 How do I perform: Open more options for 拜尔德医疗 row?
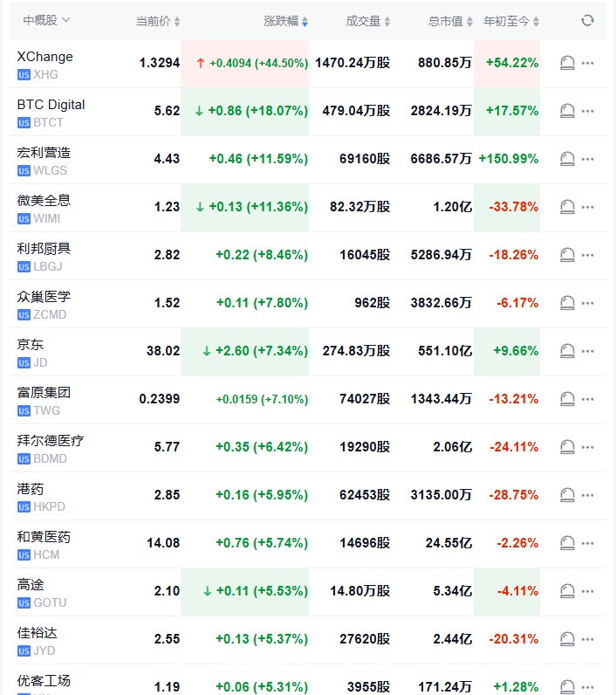tap(588, 447)
